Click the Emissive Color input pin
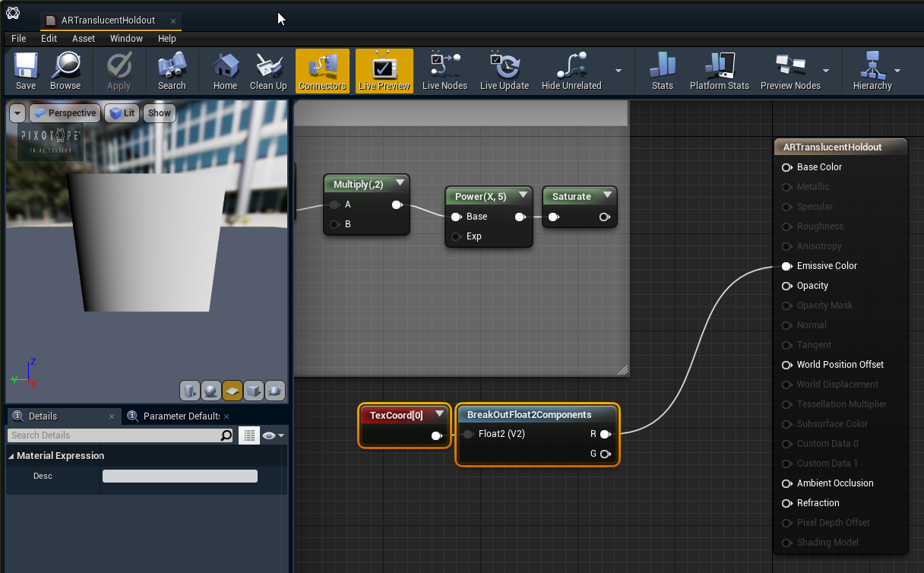 [786, 266]
